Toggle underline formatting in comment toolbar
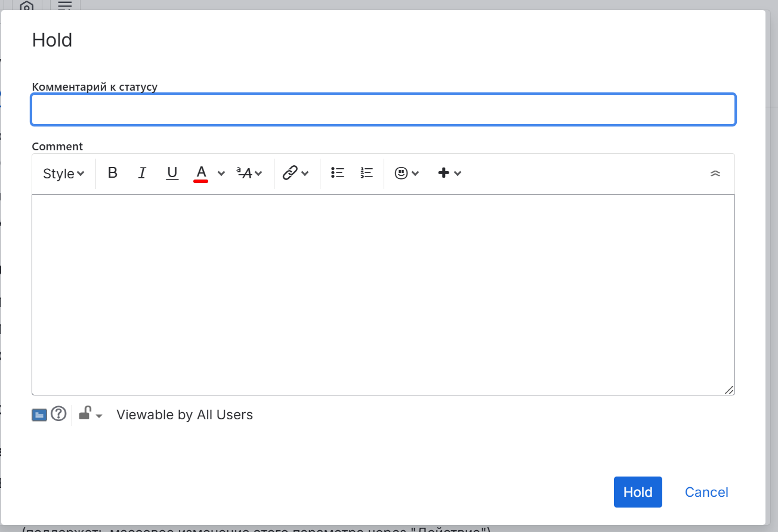 coord(172,173)
